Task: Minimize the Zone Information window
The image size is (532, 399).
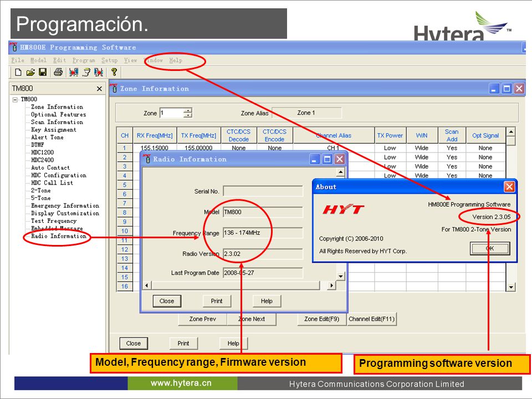Action: [x=494, y=89]
